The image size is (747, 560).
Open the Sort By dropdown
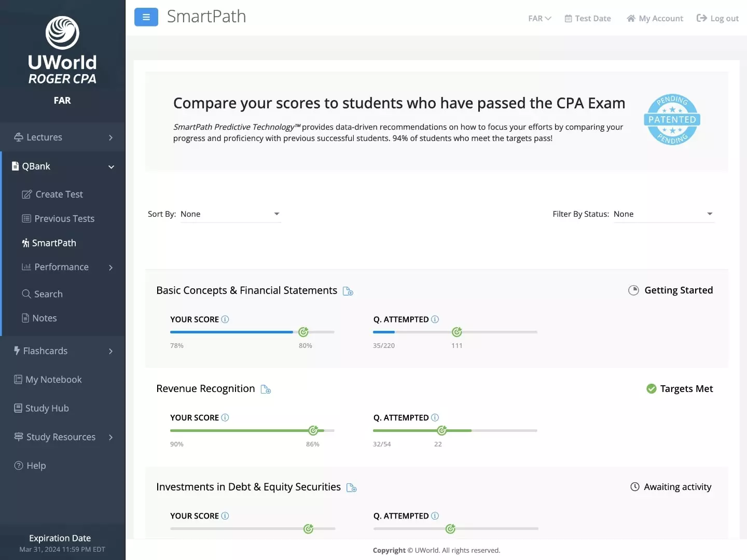231,214
